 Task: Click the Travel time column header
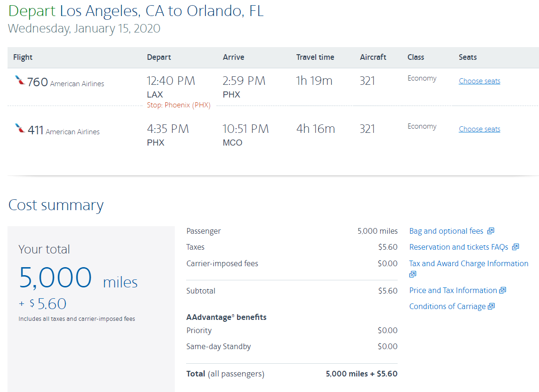point(315,57)
